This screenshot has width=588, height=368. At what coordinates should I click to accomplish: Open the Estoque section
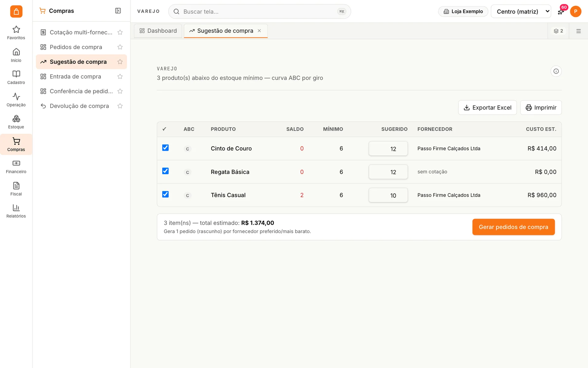click(x=16, y=122)
